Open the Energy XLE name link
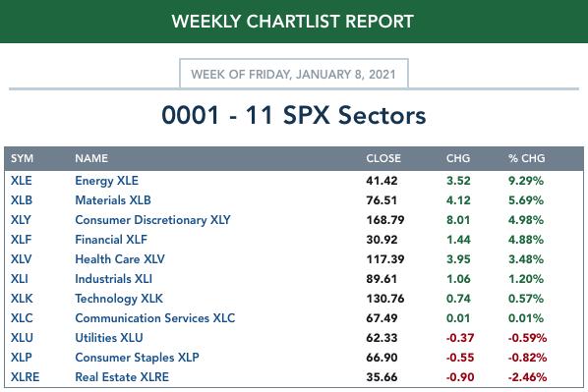 coord(106,181)
